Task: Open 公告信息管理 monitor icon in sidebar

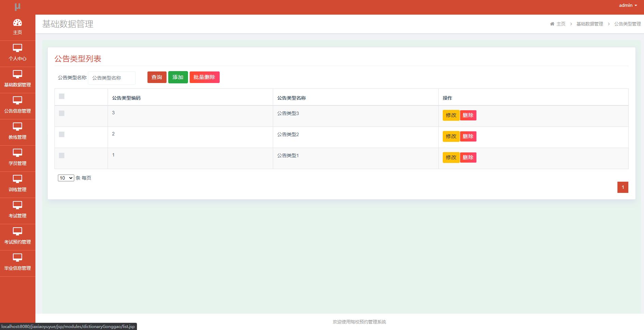Action: [17, 100]
